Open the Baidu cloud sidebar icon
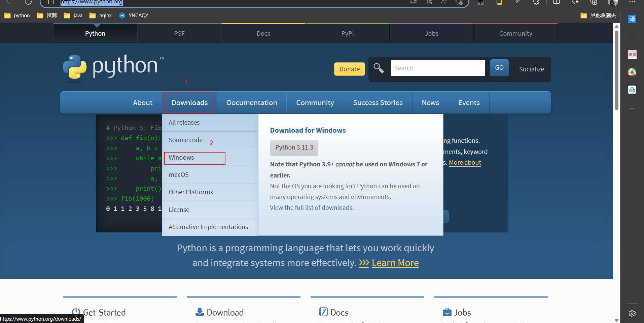The image size is (644, 323). 632,90
